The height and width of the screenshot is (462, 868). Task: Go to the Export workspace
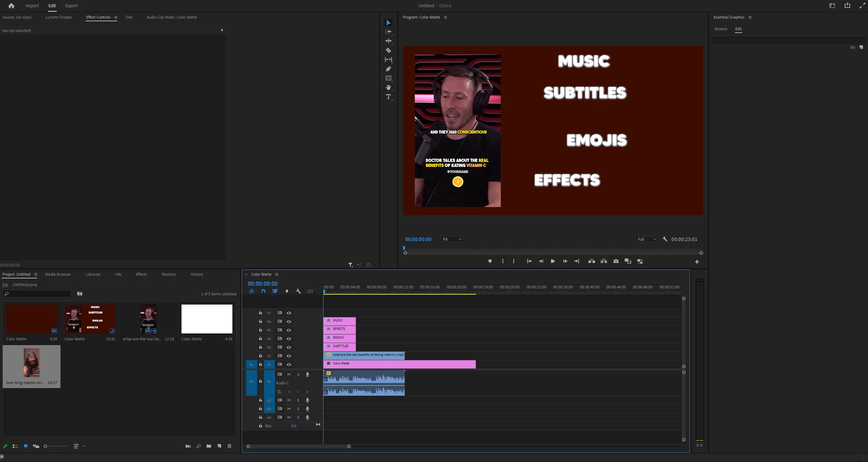[x=72, y=5]
